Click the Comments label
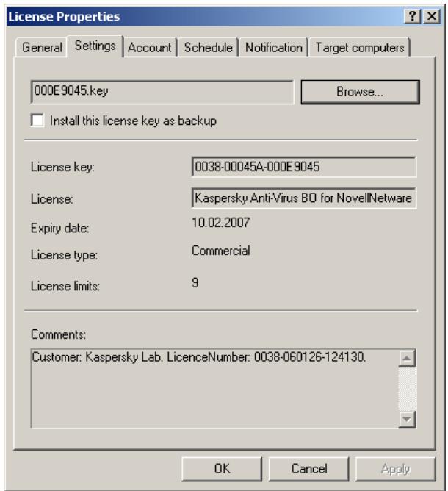 click(x=58, y=334)
